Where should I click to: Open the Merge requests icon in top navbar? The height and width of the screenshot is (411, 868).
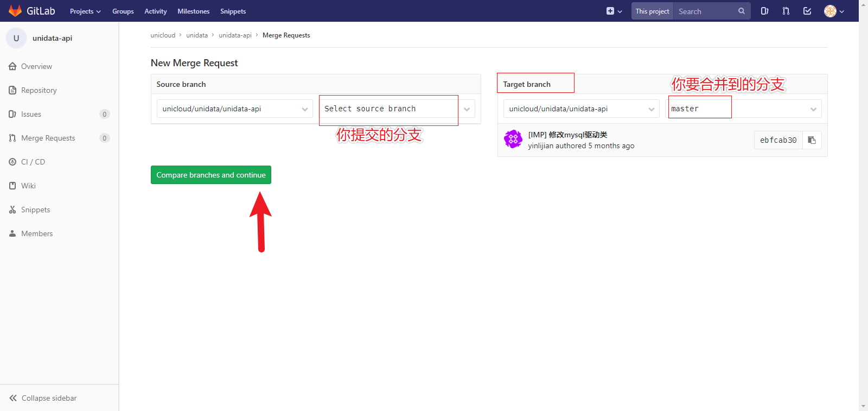[x=786, y=11]
